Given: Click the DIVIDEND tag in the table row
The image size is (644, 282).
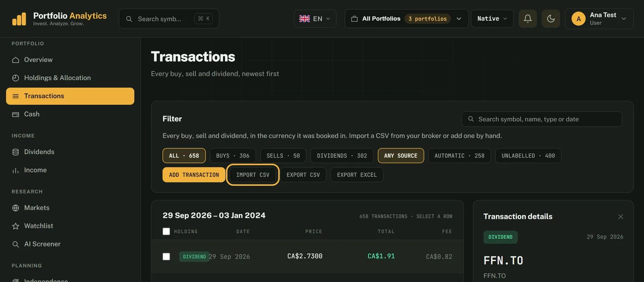Looking at the screenshot, I should (194, 257).
